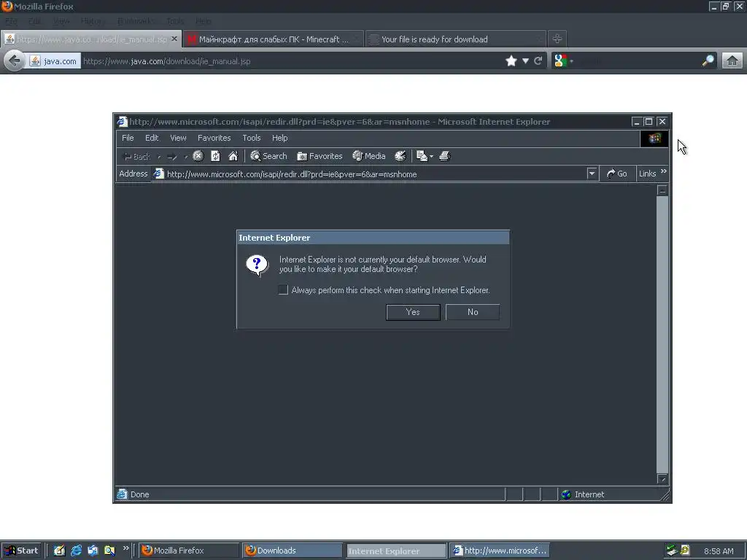Click the Internet Explorer dialog taskbar button

tap(396, 551)
